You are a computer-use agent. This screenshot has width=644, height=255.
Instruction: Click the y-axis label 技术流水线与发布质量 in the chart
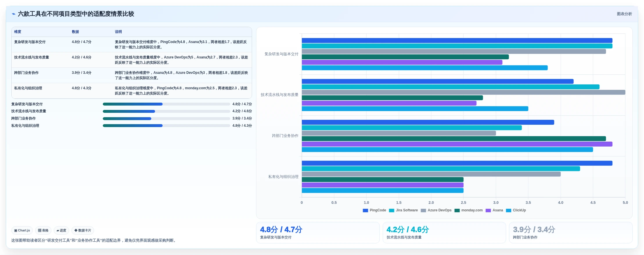(279, 95)
